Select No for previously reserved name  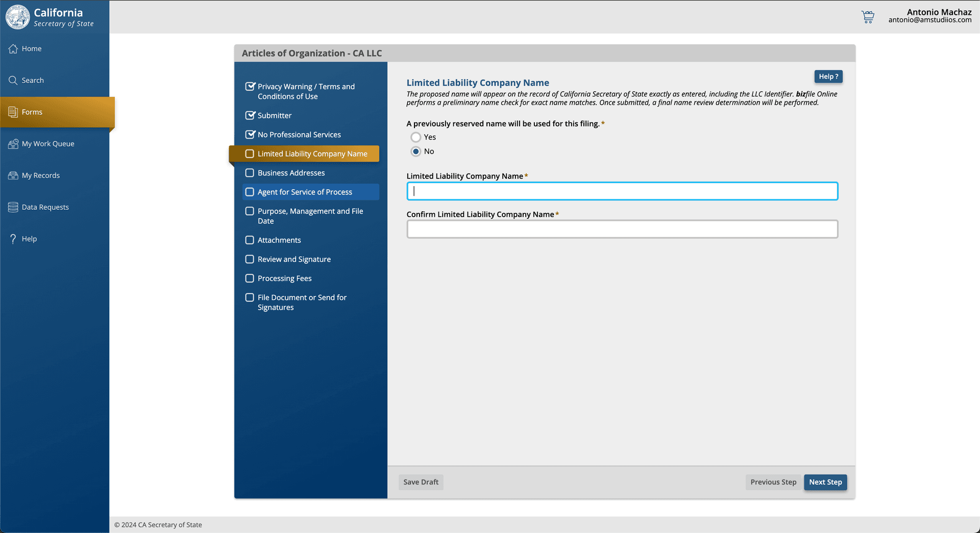point(416,151)
